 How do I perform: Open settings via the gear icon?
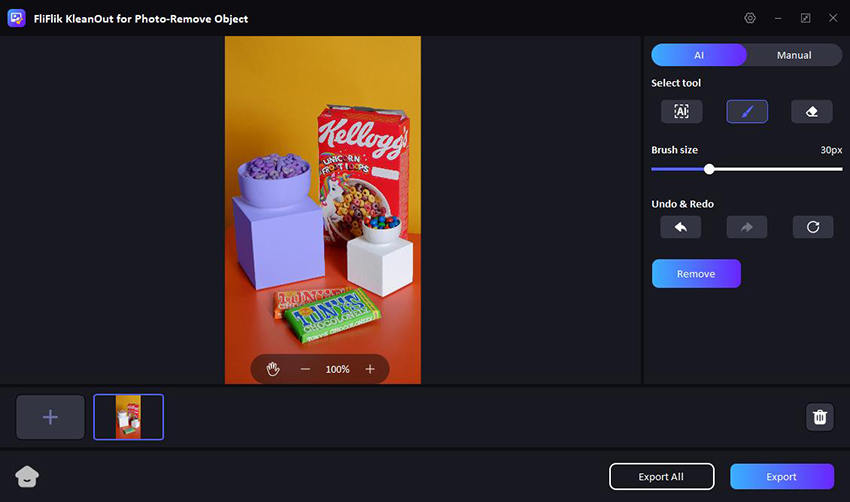(x=750, y=18)
